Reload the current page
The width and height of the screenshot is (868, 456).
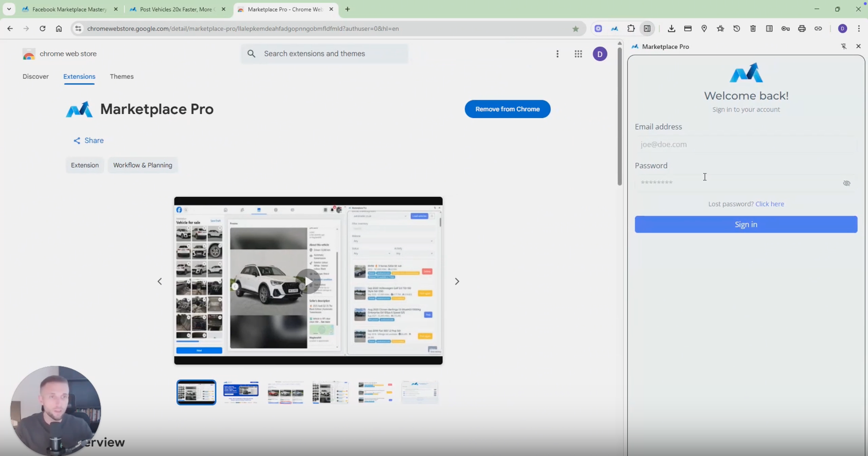pos(43,28)
